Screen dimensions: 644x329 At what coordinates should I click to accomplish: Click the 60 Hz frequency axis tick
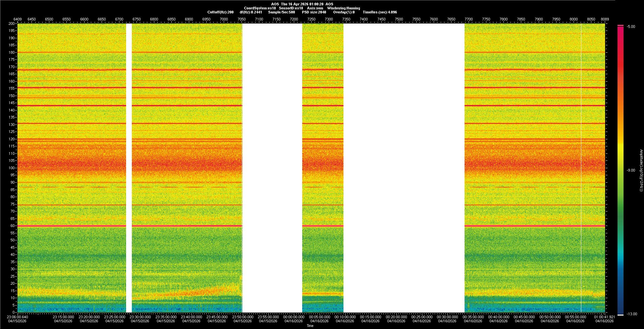12,226
